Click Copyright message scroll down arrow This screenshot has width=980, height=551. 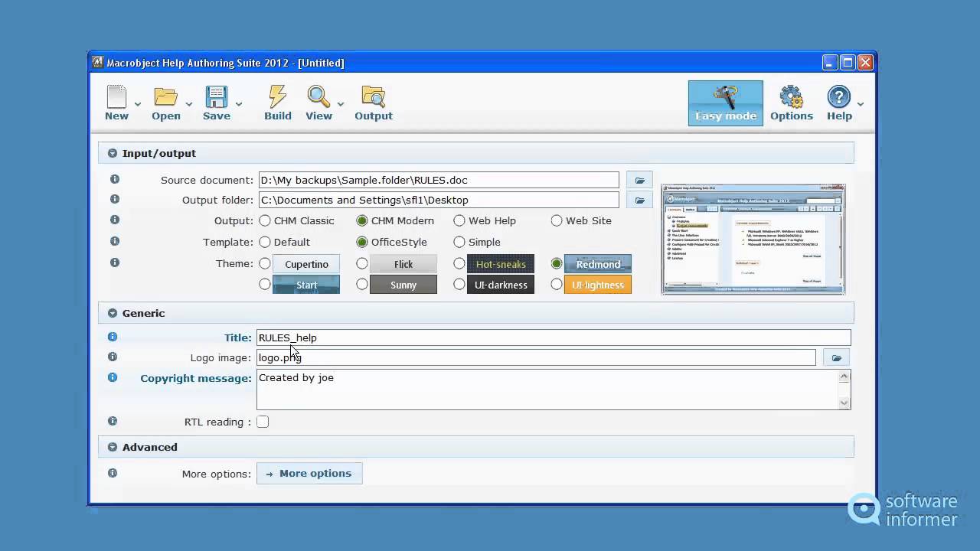(x=844, y=403)
